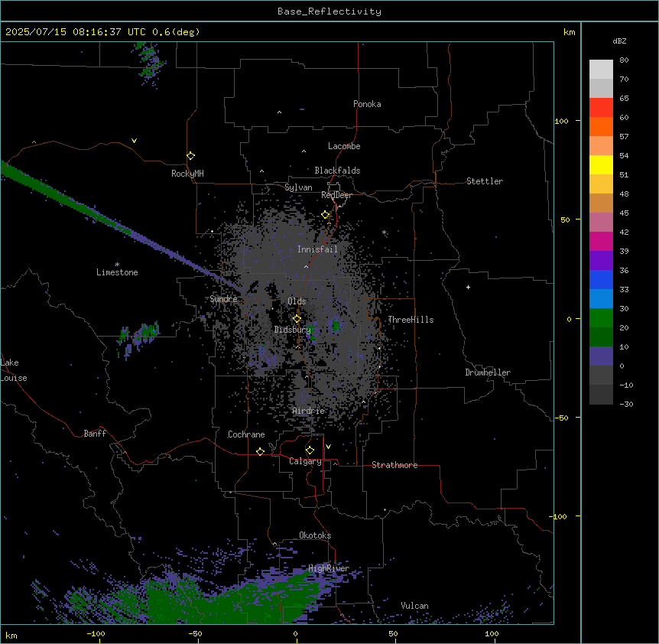659x644 pixels.
Task: Click the yellow V marker northwest of RockyMH
Action: pos(134,141)
